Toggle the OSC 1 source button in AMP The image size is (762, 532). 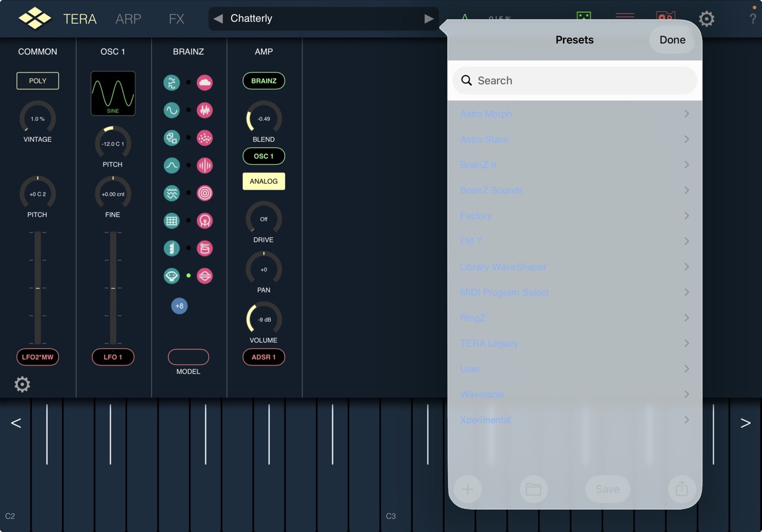pyautogui.click(x=264, y=156)
